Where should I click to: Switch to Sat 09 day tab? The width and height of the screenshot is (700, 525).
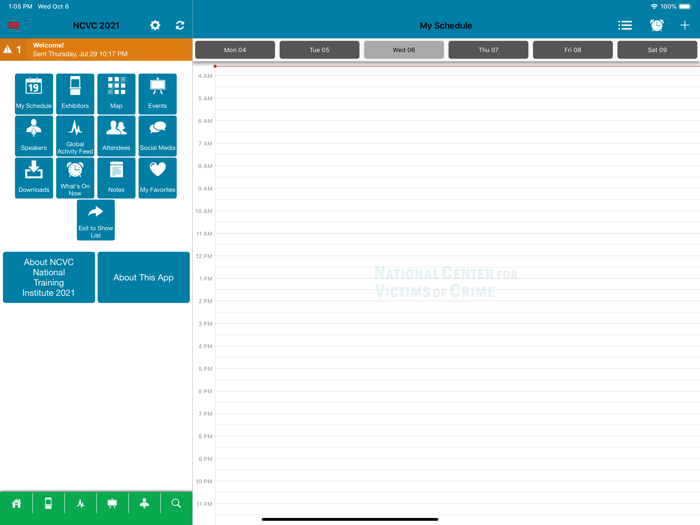click(x=657, y=50)
